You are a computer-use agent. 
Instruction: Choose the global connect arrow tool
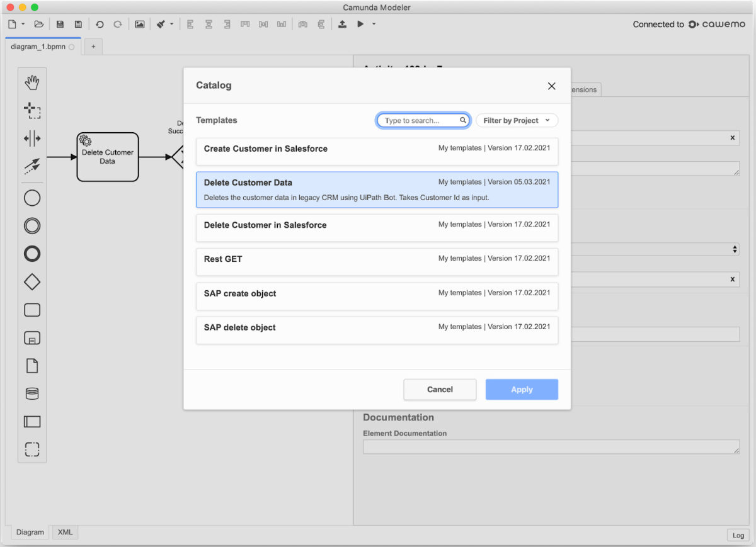pyautogui.click(x=32, y=166)
